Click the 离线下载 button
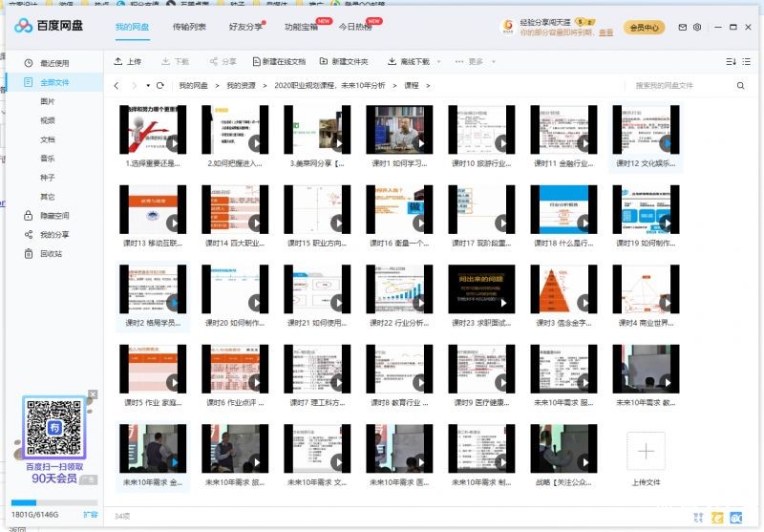The image size is (764, 532). [409, 61]
